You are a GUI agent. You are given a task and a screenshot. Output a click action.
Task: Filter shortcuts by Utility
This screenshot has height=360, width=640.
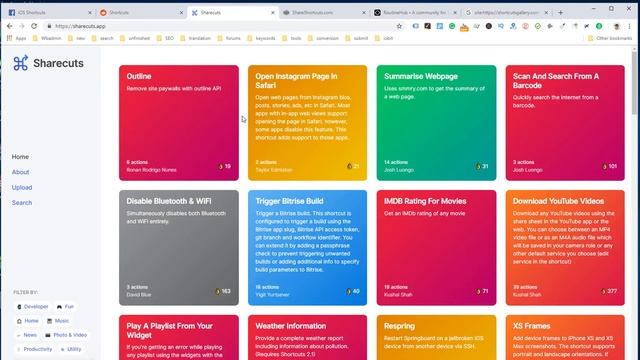point(71,349)
